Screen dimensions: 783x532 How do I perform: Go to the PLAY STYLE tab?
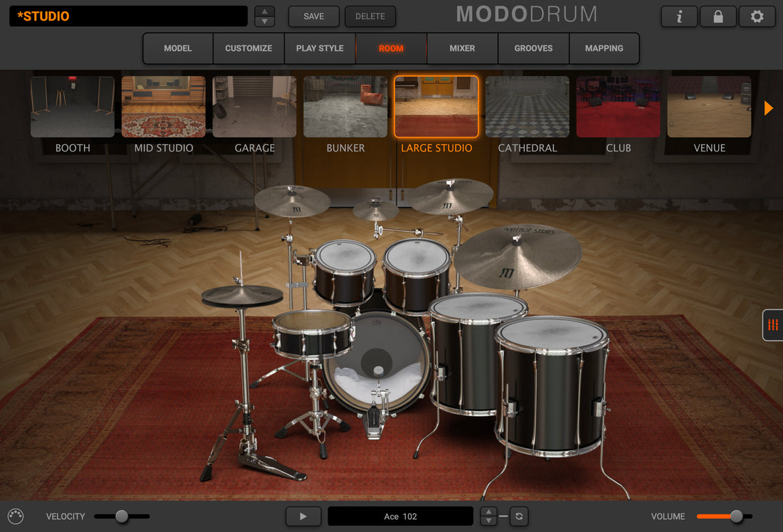coord(320,48)
